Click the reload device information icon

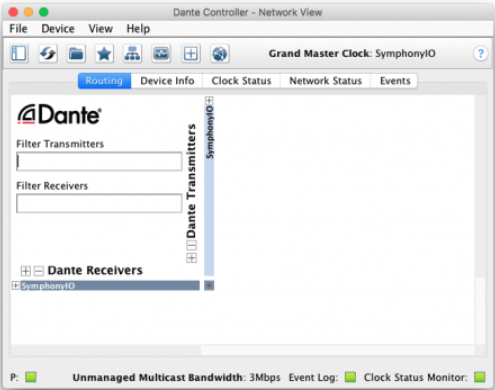coord(48,53)
